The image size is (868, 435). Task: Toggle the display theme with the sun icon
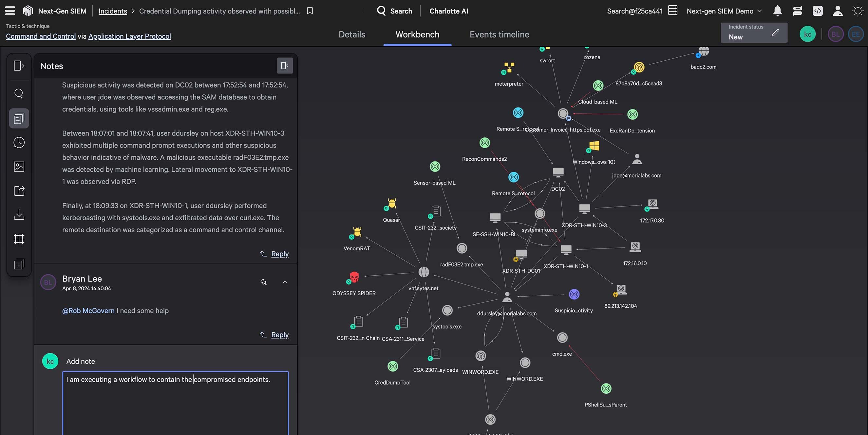coord(858,11)
